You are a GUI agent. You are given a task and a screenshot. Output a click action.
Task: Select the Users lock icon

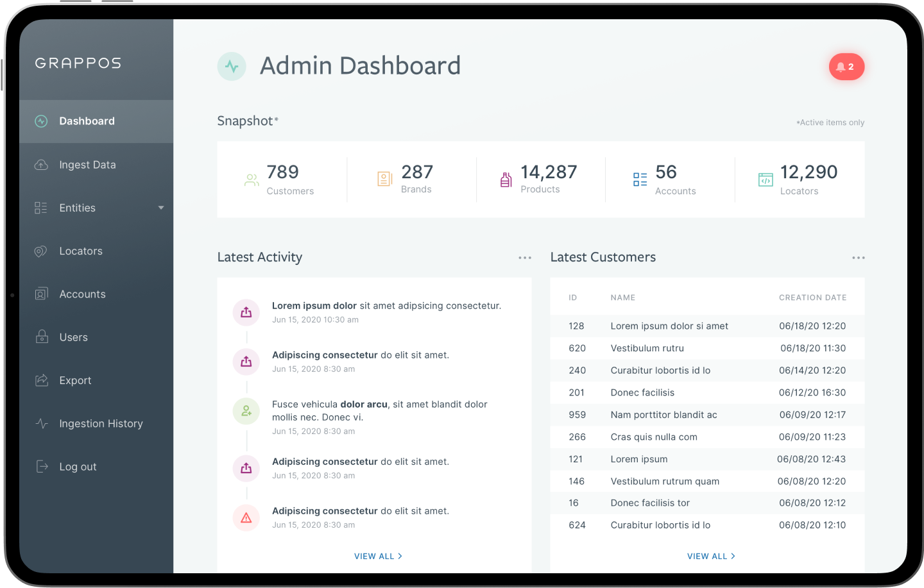41,337
